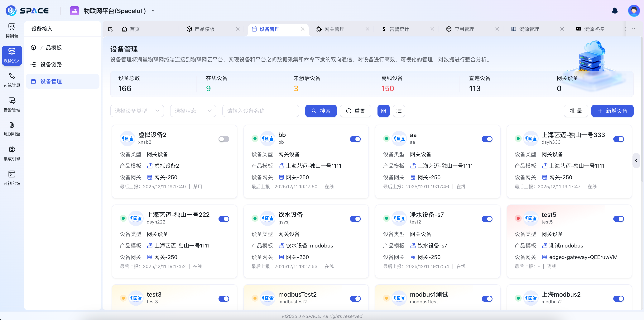Click the device name search input field

pos(261,111)
